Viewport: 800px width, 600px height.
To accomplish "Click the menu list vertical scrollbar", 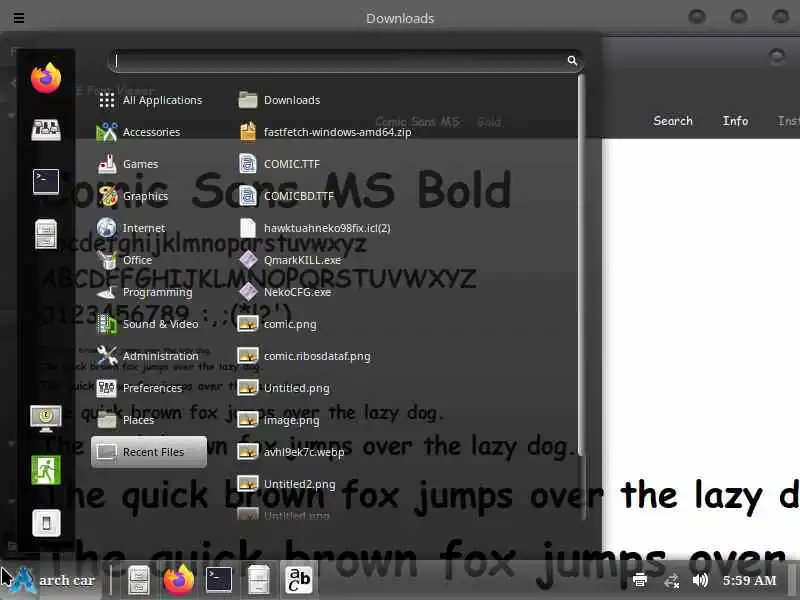I will 581,265.
